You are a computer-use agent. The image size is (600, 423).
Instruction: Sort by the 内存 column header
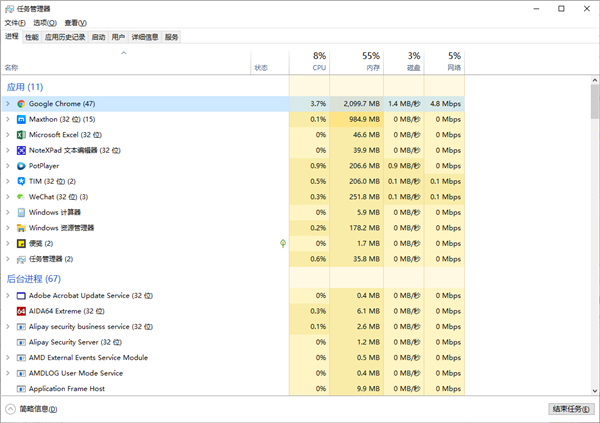(x=356, y=62)
